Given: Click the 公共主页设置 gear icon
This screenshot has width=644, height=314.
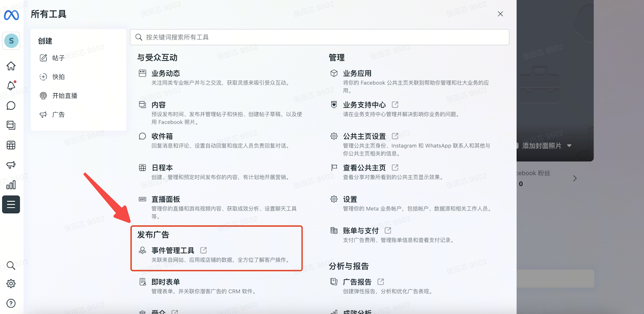Looking at the screenshot, I should (334, 136).
